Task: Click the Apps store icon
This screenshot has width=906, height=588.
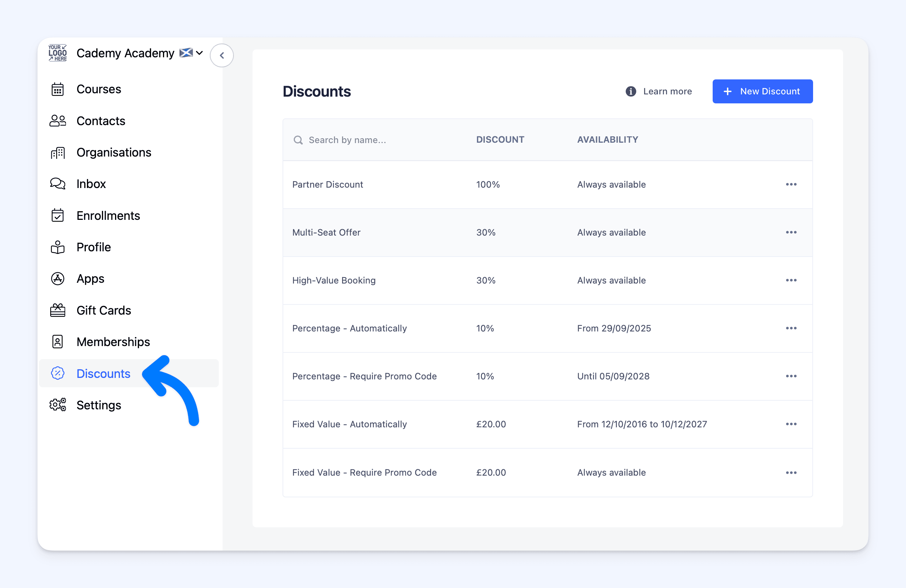Action: [x=57, y=279]
